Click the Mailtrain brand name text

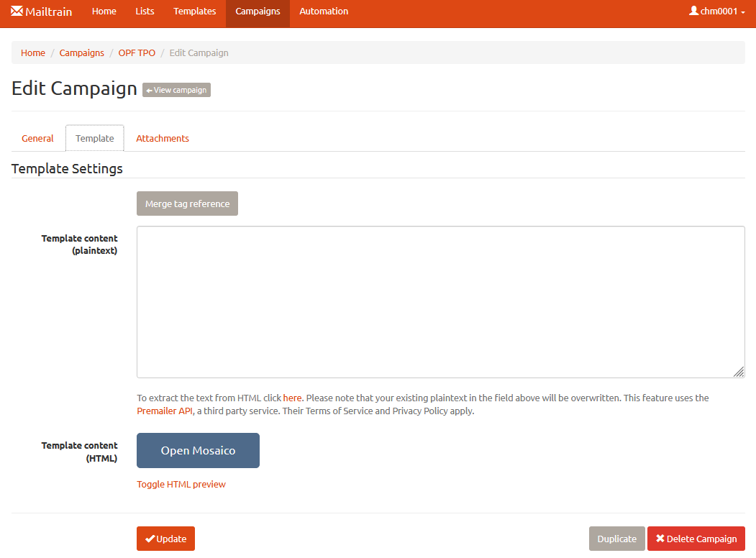click(x=49, y=12)
